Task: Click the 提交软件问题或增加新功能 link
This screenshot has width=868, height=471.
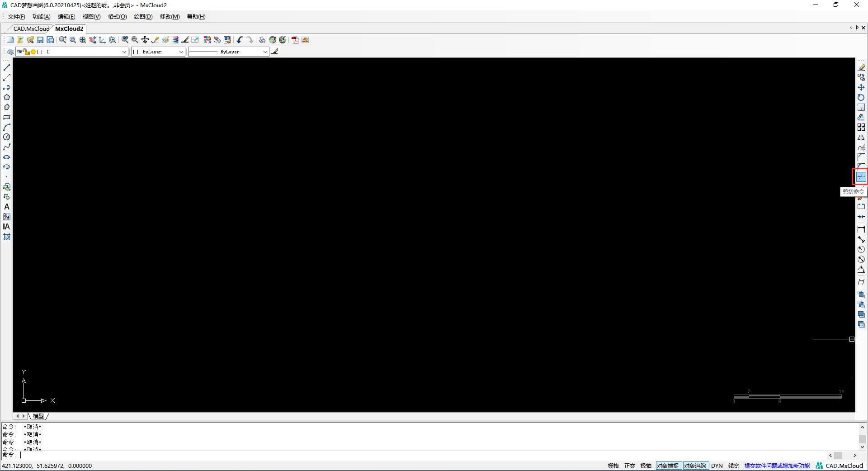Action: point(777,466)
